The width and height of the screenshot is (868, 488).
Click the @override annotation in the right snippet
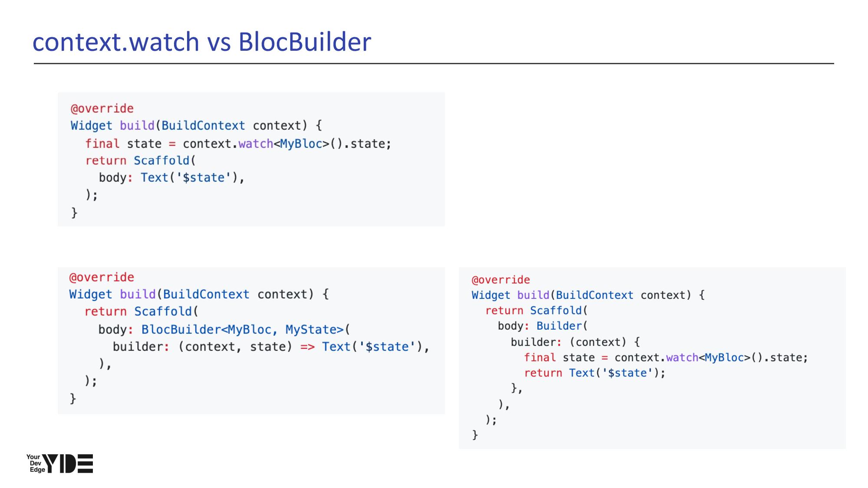coord(501,280)
